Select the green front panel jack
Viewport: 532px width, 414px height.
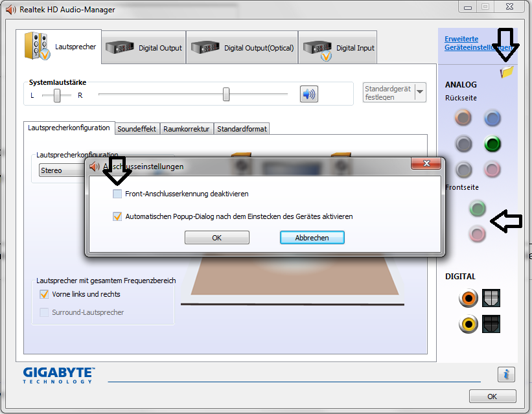[x=478, y=209]
